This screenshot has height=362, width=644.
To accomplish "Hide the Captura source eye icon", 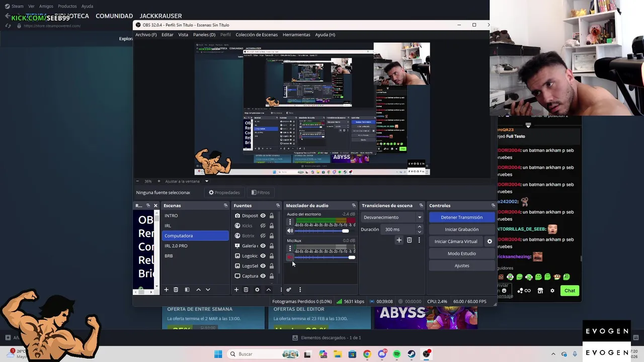I will point(263,276).
